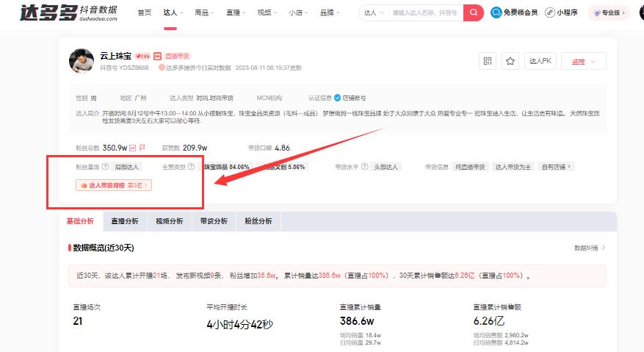Viewport: 644px width, 352px height.
Task: Click the 纯直播带货 tag
Action: pos(470,167)
